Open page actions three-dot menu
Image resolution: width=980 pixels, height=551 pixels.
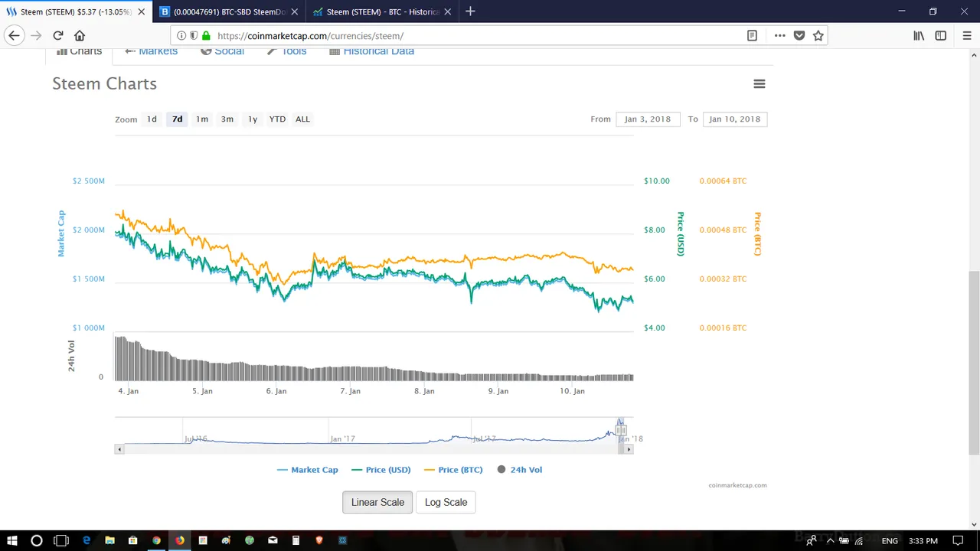tap(779, 35)
